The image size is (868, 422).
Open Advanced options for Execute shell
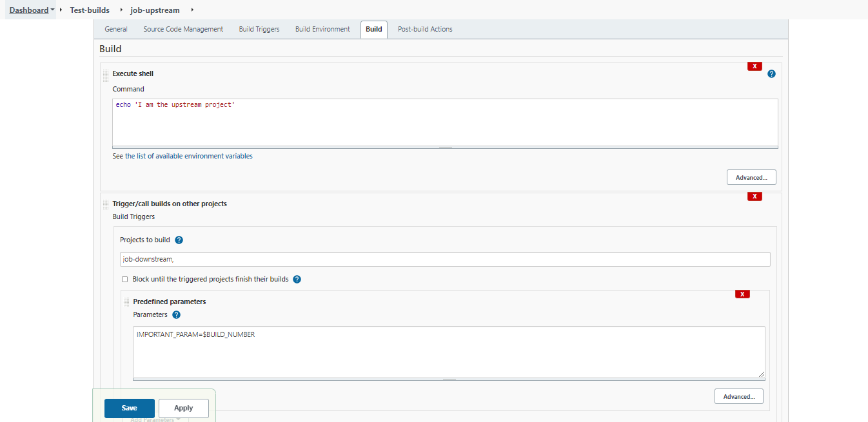click(x=751, y=177)
